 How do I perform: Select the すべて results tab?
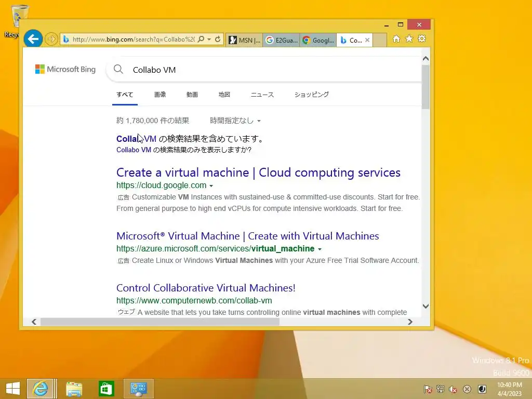pyautogui.click(x=125, y=95)
